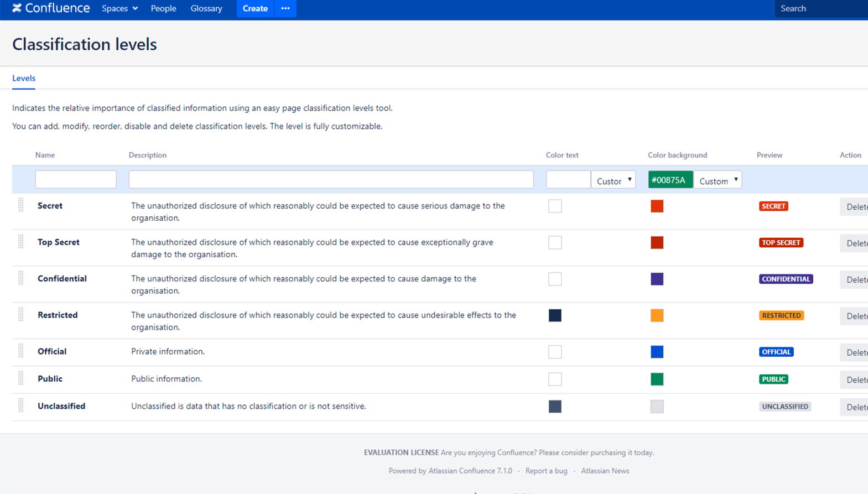The image size is (868, 494).
Task: Click the Confluence logo icon
Action: 17,8
